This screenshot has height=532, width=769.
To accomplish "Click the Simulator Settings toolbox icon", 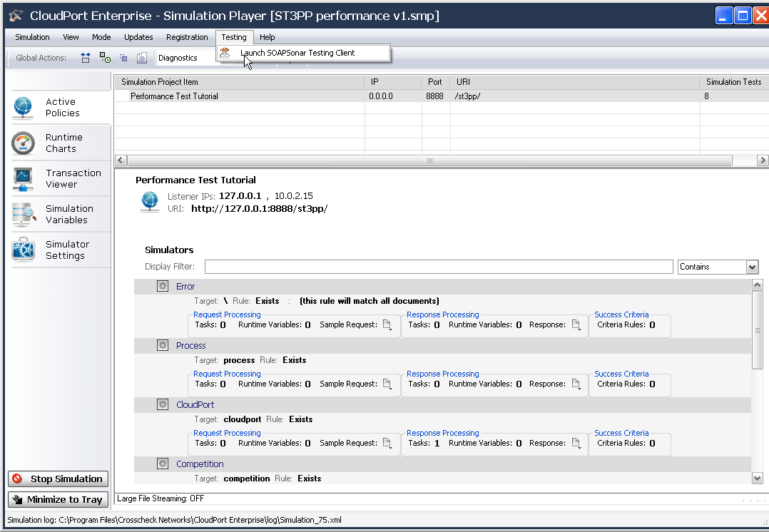I will click(23, 250).
